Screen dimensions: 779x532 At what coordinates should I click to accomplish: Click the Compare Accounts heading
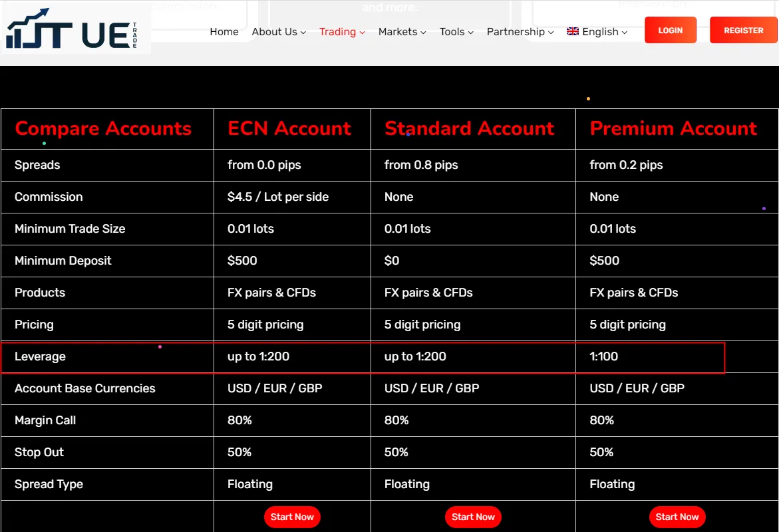pyautogui.click(x=103, y=128)
